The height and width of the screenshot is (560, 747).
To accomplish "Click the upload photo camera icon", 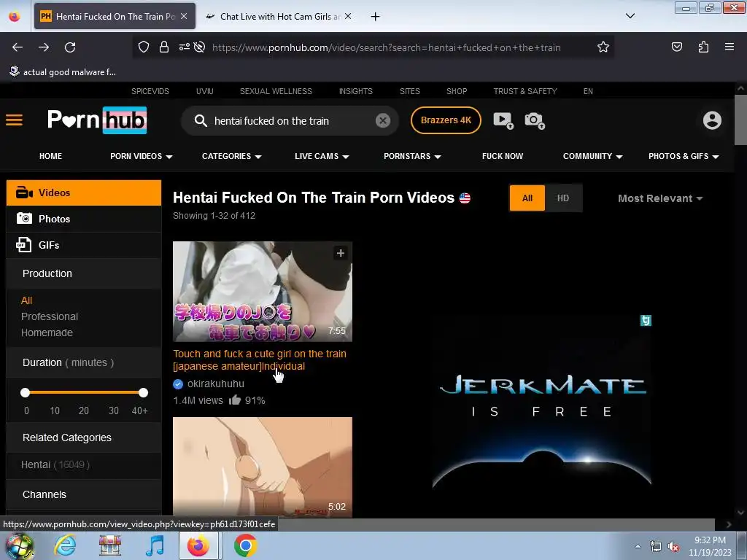I will 535,120.
